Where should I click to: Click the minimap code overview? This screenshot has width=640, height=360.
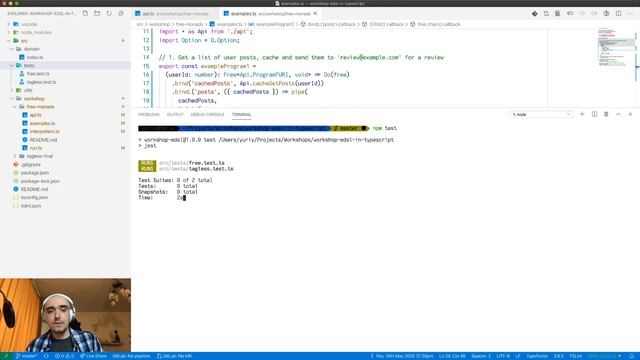[616, 47]
